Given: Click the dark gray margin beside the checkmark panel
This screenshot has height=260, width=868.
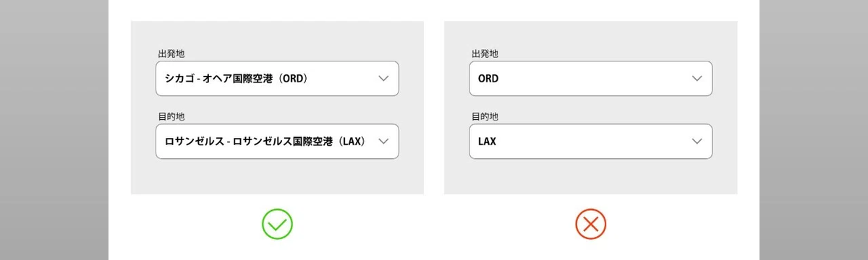Looking at the screenshot, I should tap(54, 130).
